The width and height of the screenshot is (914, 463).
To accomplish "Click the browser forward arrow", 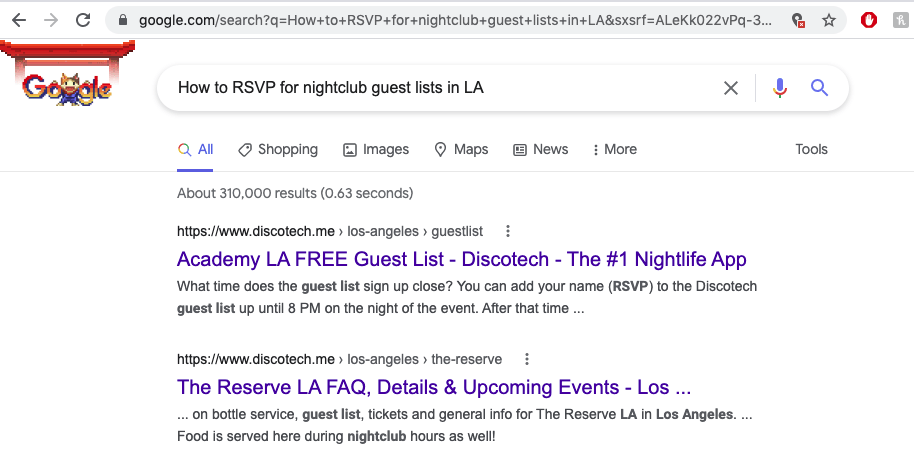I will pos(51,20).
